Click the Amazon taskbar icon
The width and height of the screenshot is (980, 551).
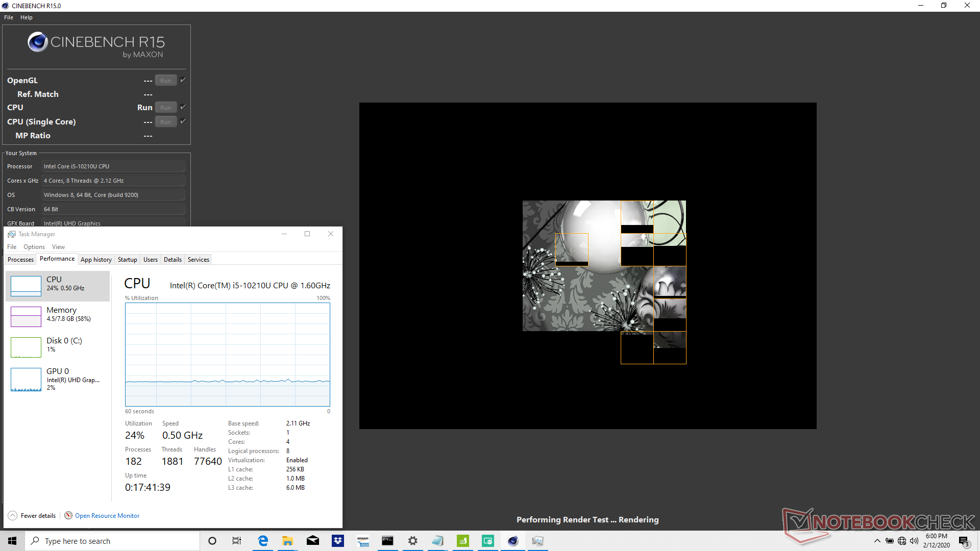pos(363,541)
